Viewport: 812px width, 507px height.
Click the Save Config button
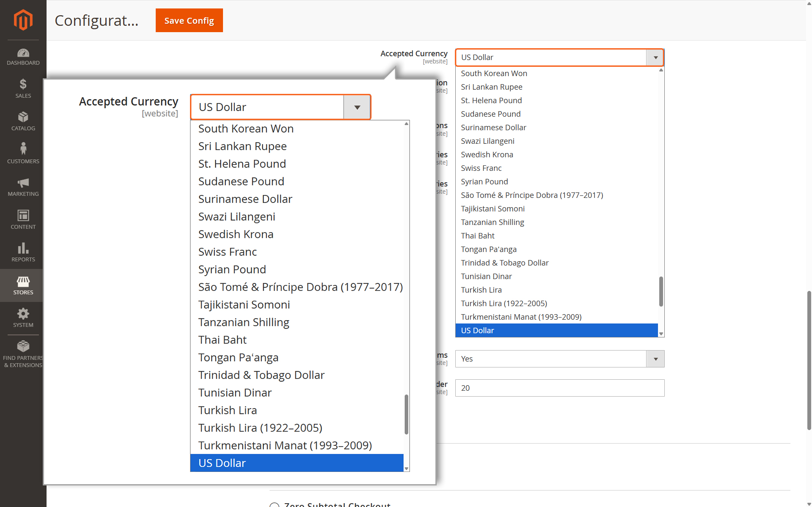[189, 20]
